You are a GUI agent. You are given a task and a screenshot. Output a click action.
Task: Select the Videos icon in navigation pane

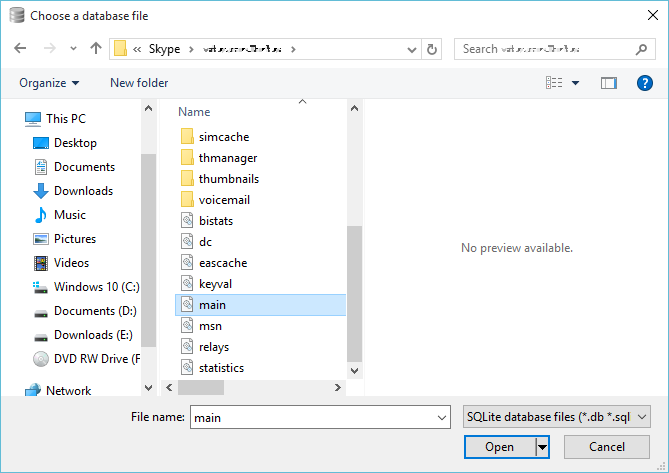[41, 263]
